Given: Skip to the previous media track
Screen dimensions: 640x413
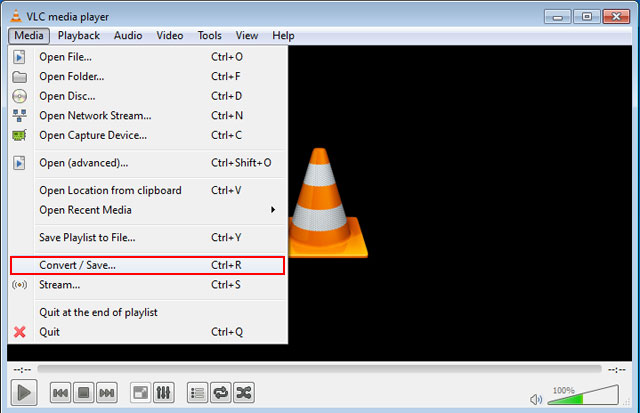Looking at the screenshot, I should click(x=60, y=393).
